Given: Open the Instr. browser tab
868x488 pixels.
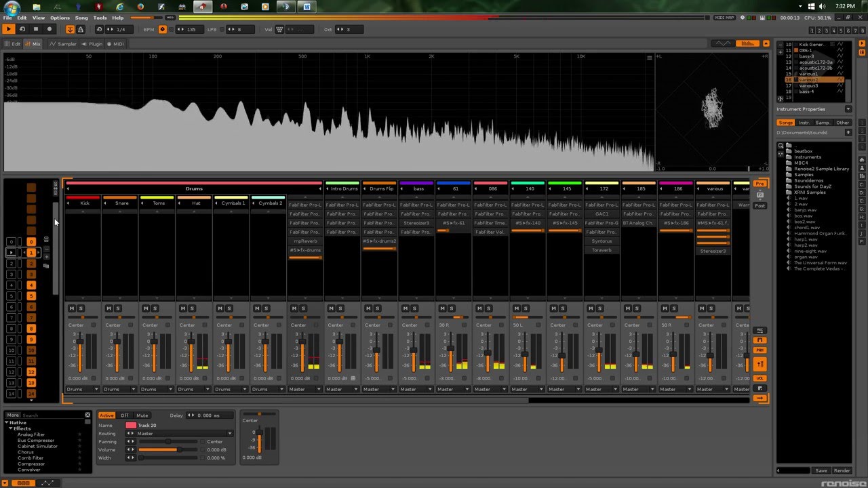Looking at the screenshot, I should click(804, 123).
